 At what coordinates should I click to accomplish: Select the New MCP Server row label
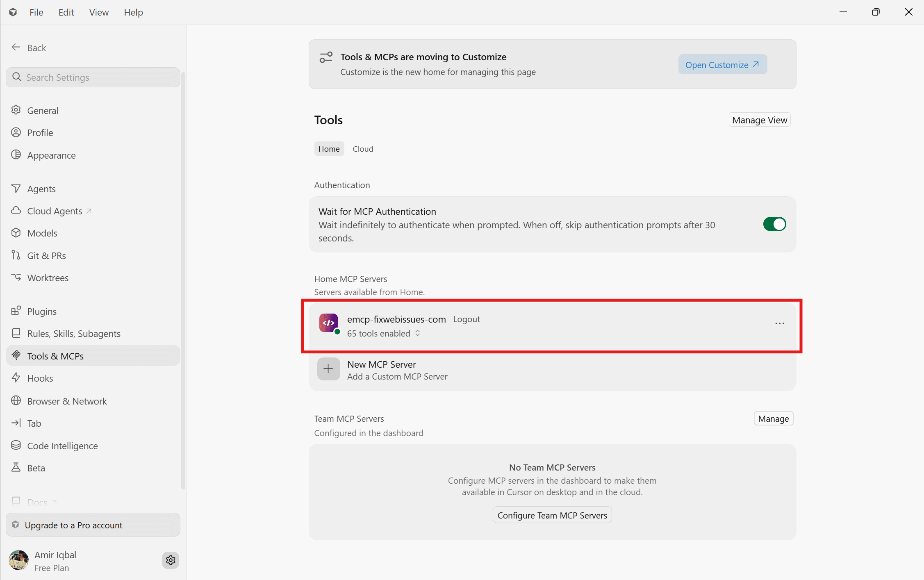[382, 364]
